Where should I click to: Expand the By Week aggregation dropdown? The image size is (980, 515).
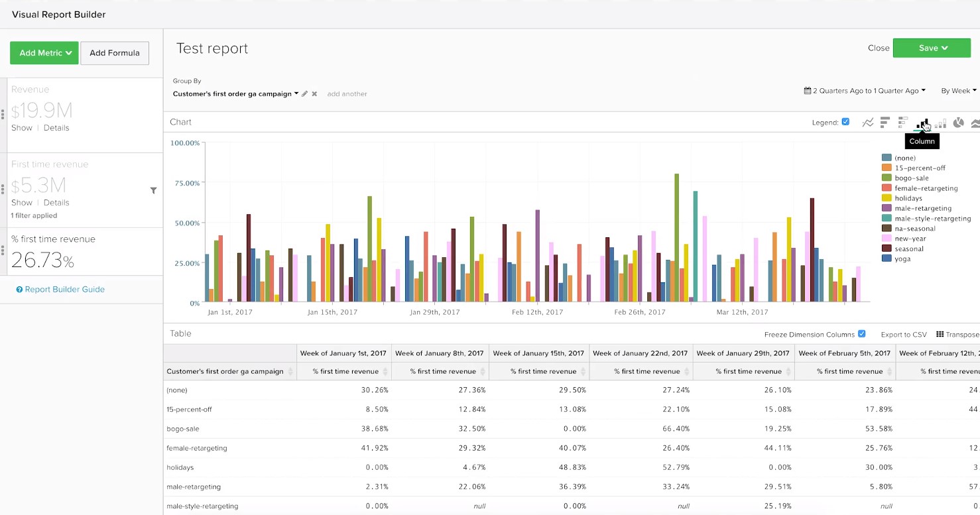point(959,90)
